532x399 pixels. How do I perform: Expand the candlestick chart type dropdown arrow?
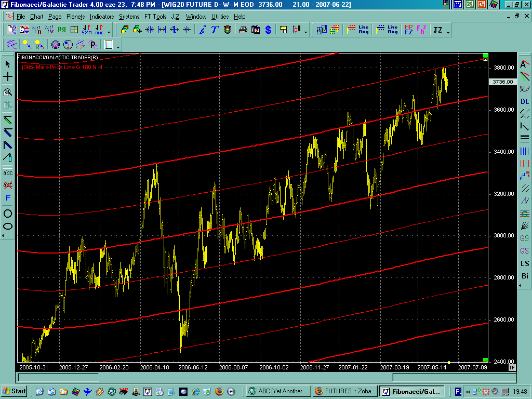(305, 31)
